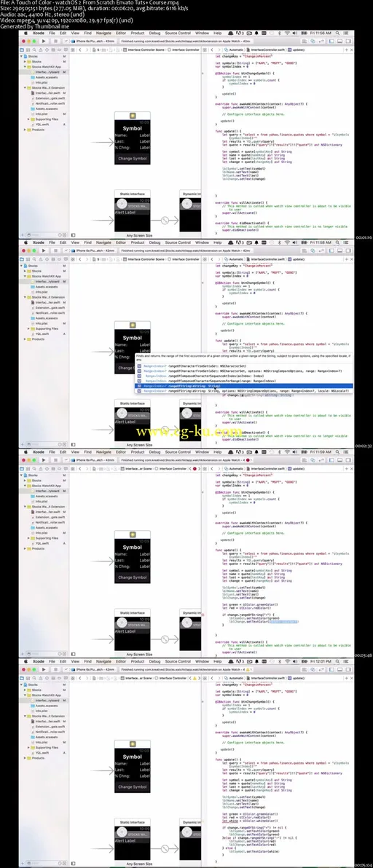Open Editor menu in 11:58 AM frame
Screen dimensions: 373x868
(121, 242)
